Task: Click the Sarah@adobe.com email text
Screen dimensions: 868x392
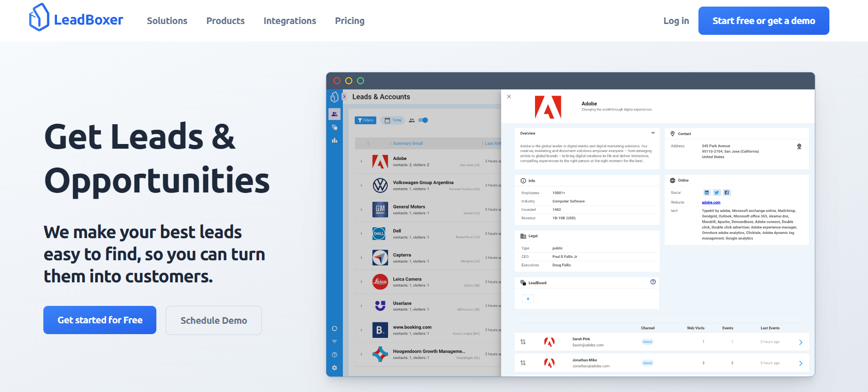Action: [588, 345]
